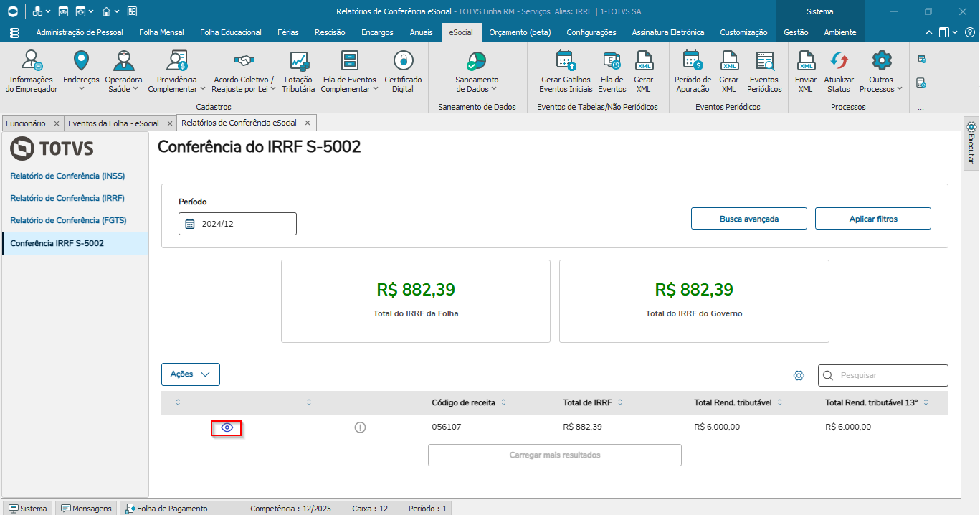This screenshot has height=515, width=980.
Task: Open the Férias ribbon tab
Action: pos(288,32)
